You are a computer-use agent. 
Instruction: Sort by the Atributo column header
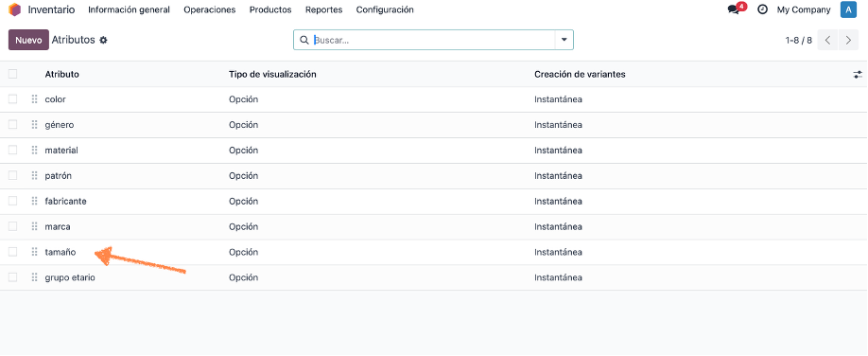click(62, 74)
